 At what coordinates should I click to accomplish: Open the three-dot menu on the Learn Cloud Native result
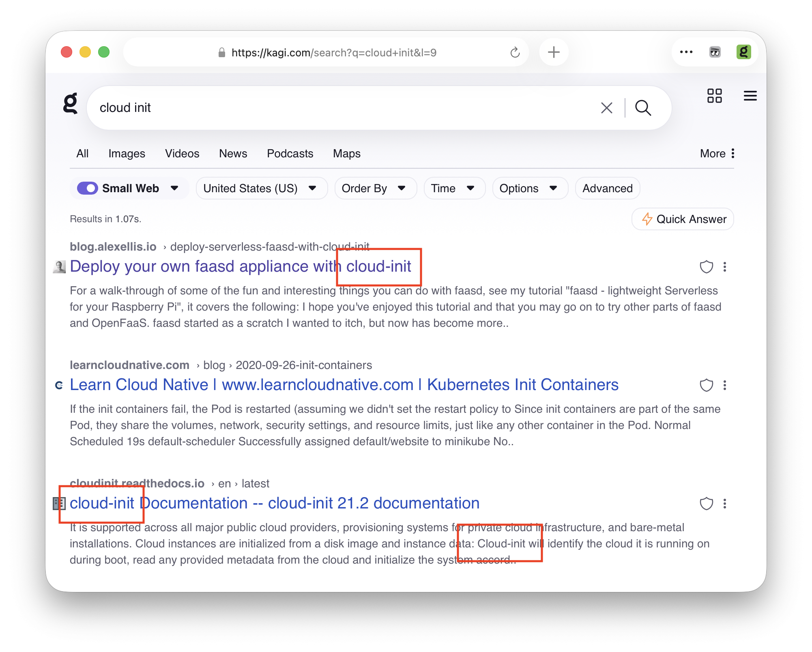(725, 386)
